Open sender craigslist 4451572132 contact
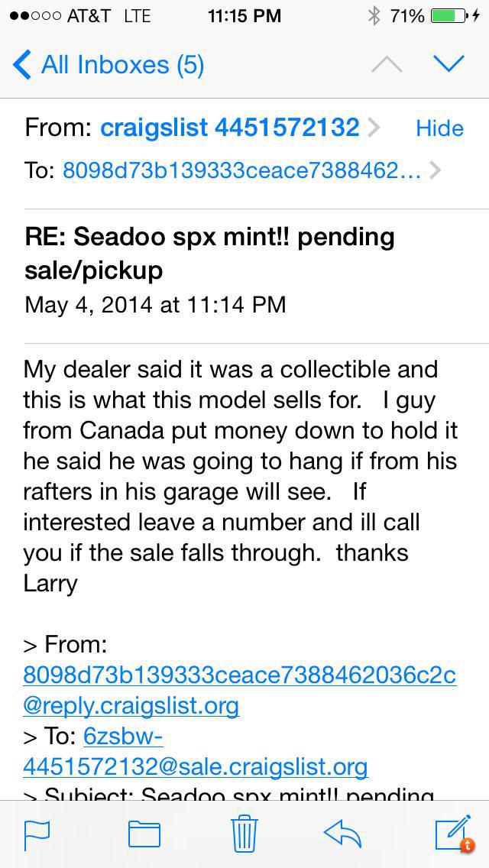The height and width of the screenshot is (868, 489). [x=230, y=128]
